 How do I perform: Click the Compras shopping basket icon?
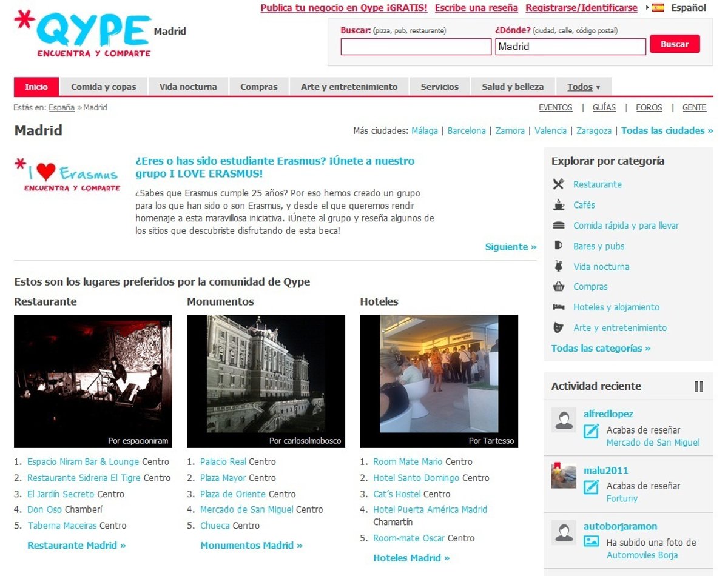[558, 287]
